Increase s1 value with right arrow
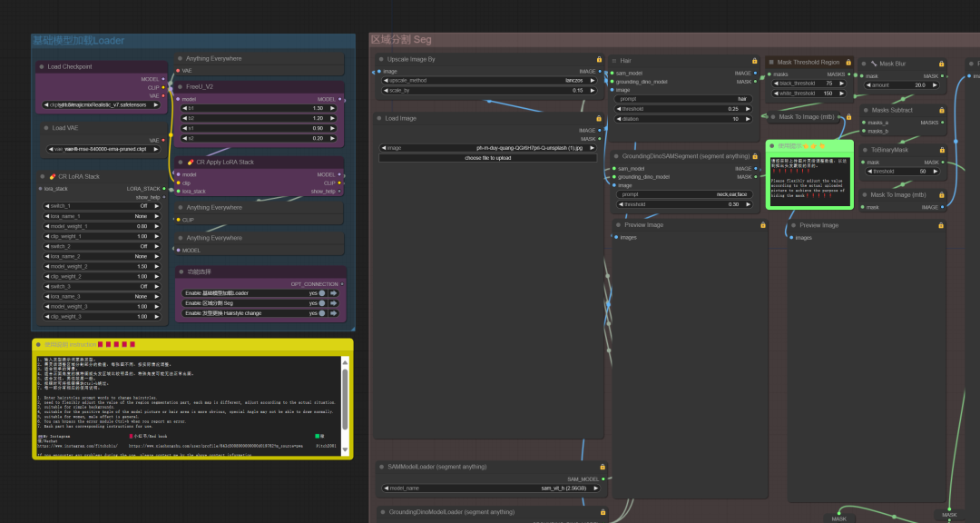 [x=332, y=128]
